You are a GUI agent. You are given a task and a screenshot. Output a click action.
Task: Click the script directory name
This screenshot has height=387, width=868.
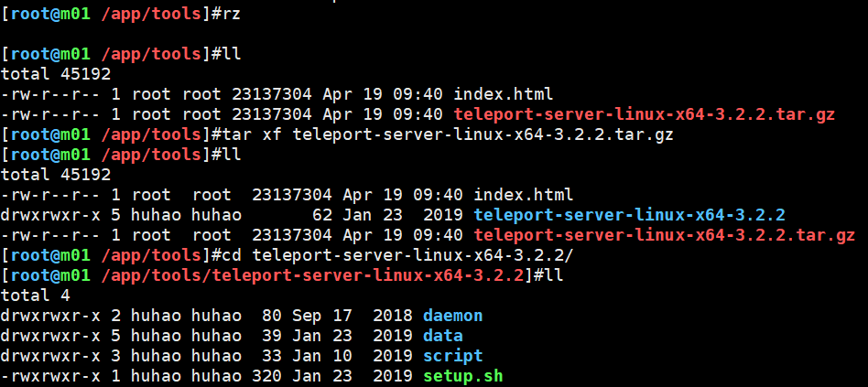[452, 356]
